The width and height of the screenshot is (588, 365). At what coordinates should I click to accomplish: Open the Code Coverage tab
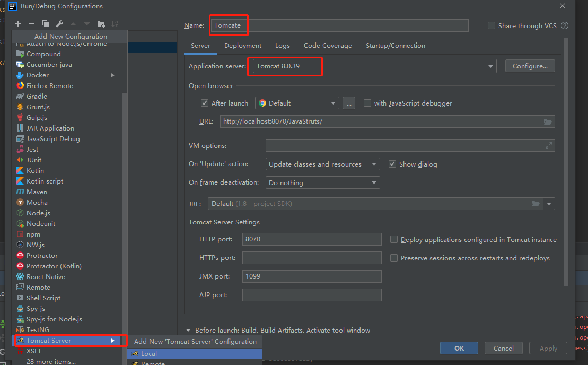pyautogui.click(x=328, y=46)
